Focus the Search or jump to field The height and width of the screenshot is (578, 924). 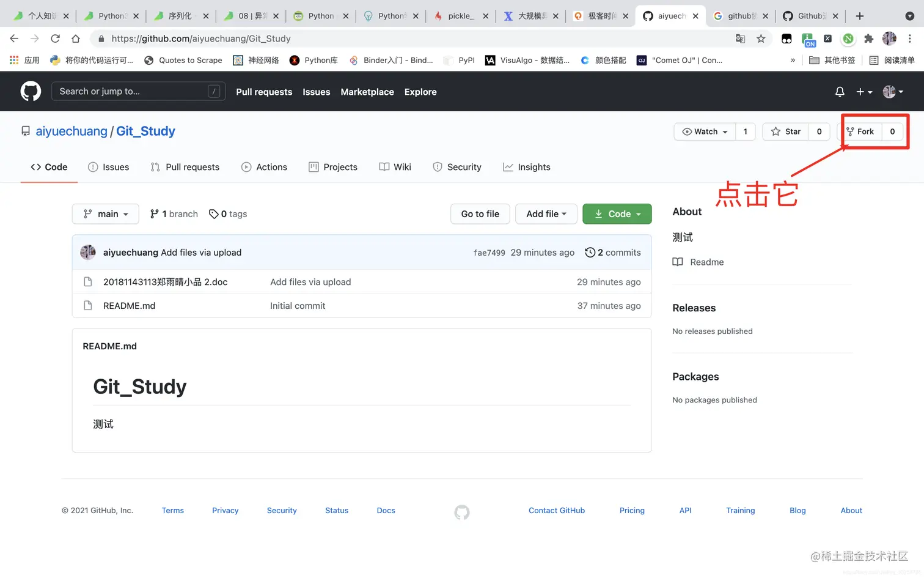[139, 91]
